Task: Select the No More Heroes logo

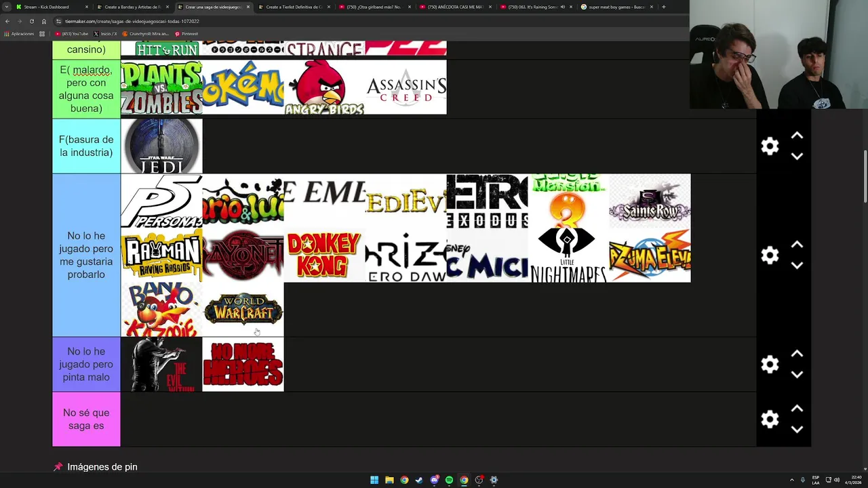Action: coord(243,365)
